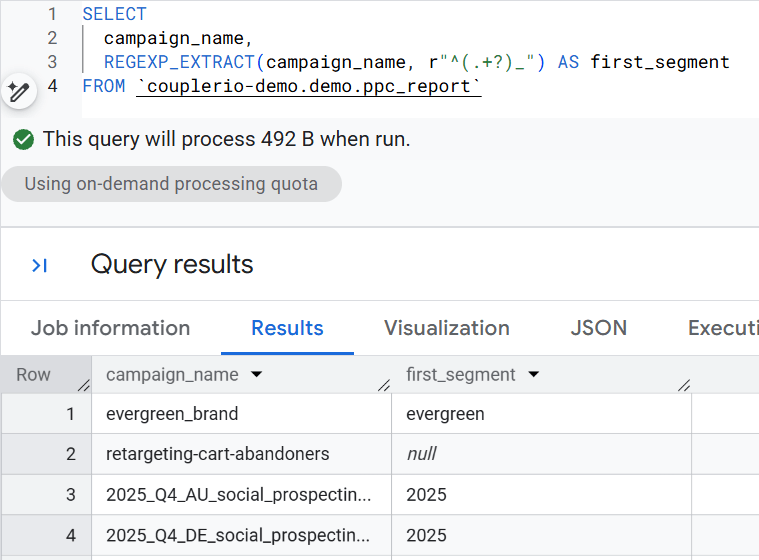Screen dimensions: 759x560
Task: Click the magic wand AI assist icon
Action: (19, 91)
